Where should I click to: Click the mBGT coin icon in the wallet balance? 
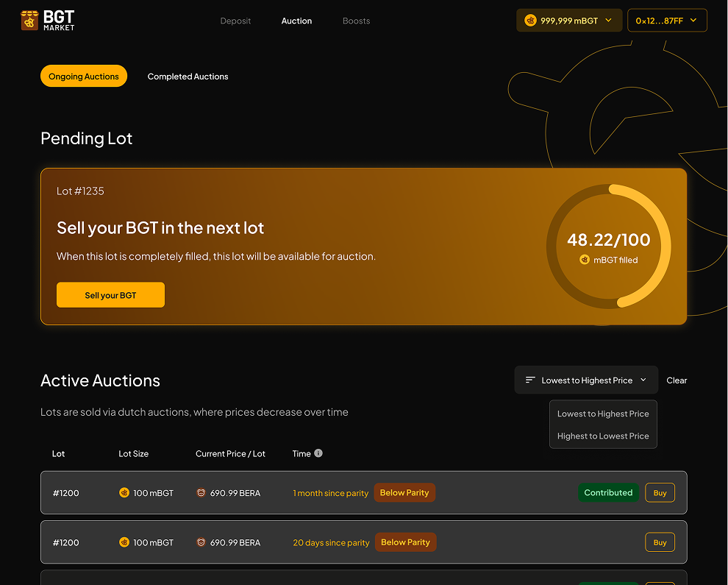click(530, 21)
